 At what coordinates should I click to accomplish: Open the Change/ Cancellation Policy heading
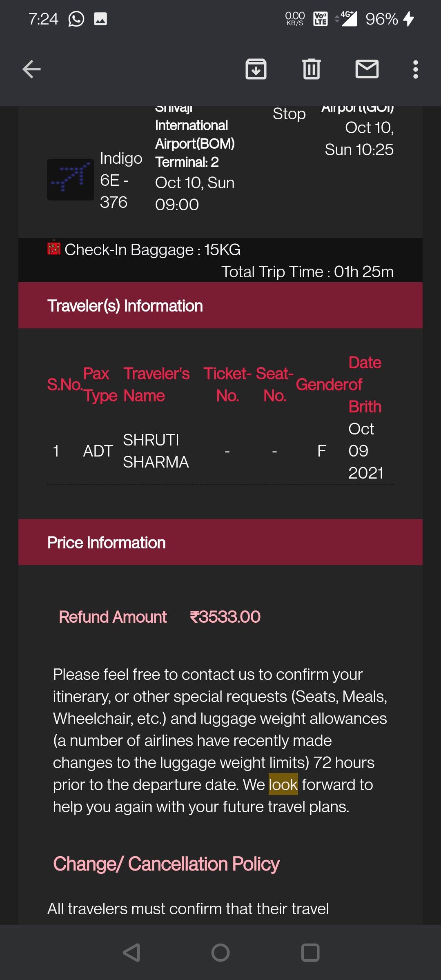[x=166, y=864]
